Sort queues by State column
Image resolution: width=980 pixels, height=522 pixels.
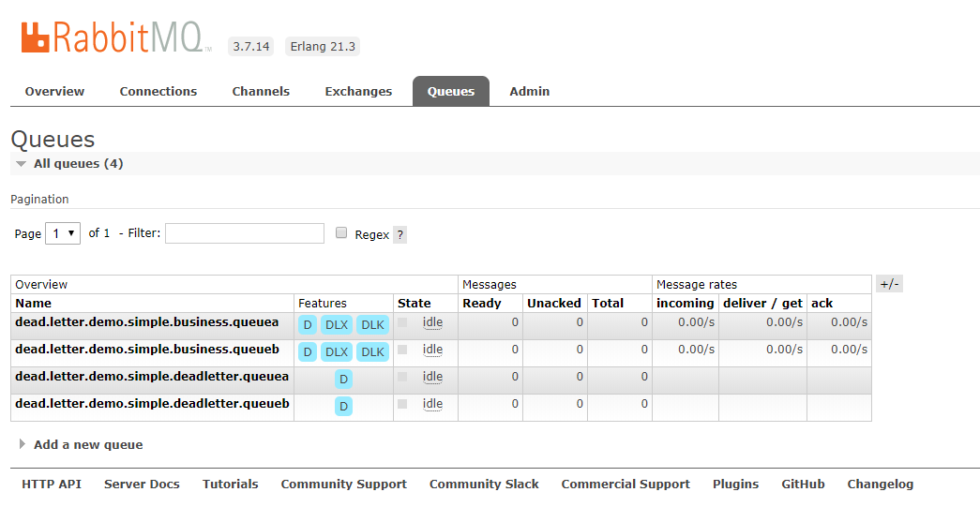pyautogui.click(x=414, y=303)
